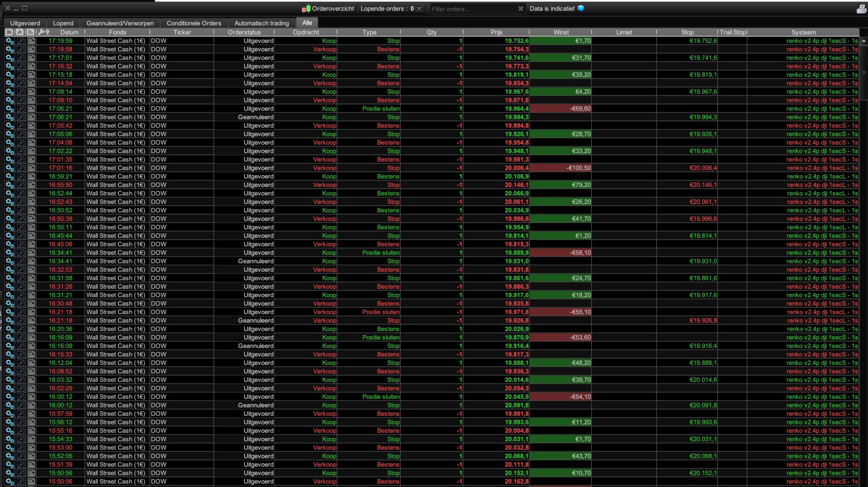Open the Conditionele Orders tab
The height and width of the screenshot is (487, 868).
pyautogui.click(x=194, y=23)
